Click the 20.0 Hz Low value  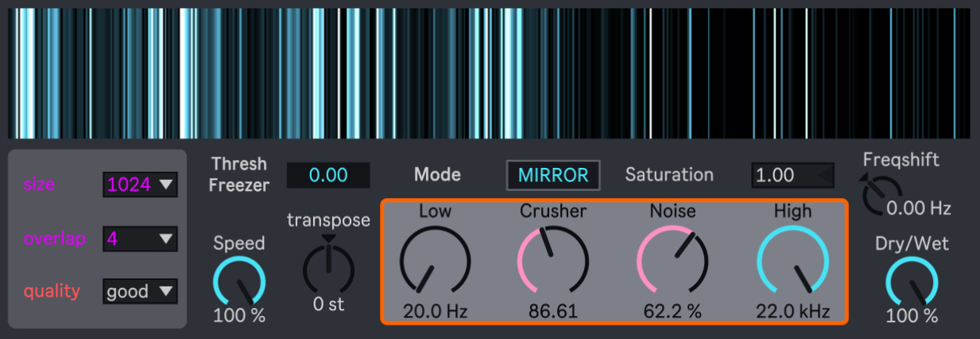435,311
